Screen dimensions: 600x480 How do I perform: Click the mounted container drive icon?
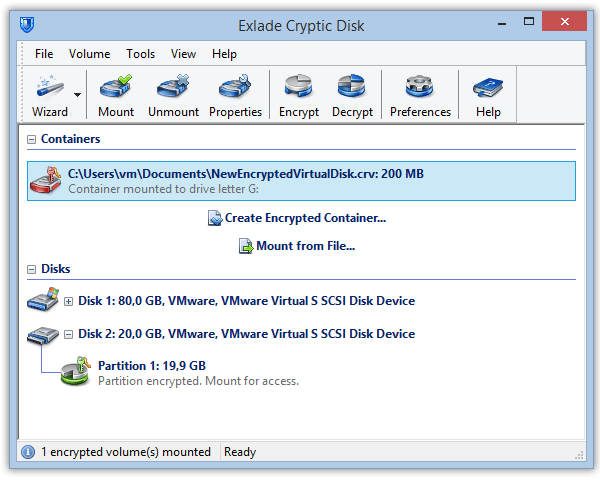[46, 180]
